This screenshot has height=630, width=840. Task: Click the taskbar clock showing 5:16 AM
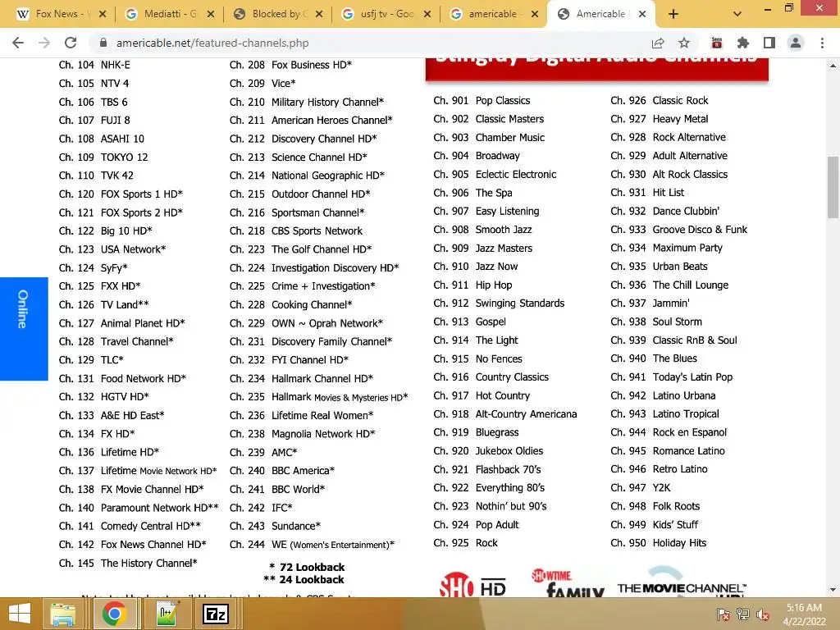click(x=804, y=614)
